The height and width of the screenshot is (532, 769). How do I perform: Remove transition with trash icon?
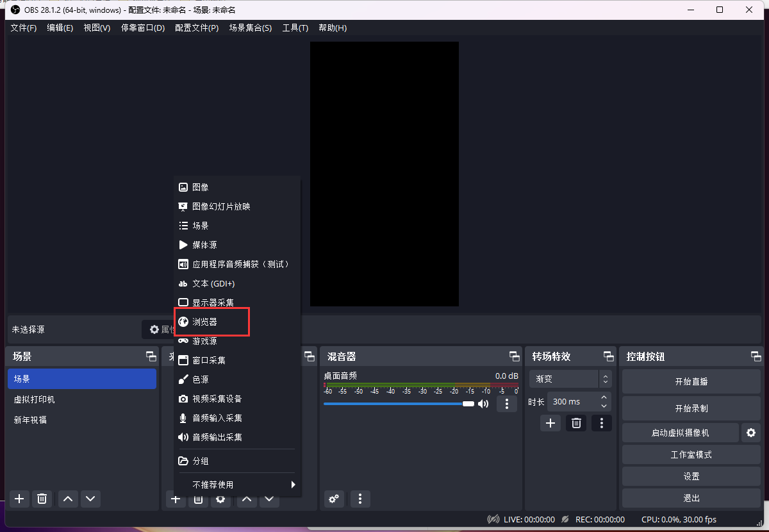[575, 423]
